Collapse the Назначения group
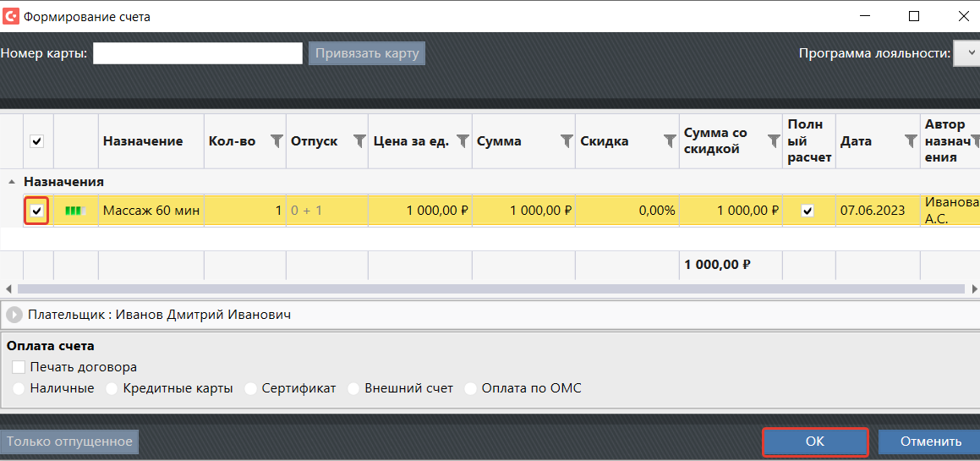This screenshot has height=461, width=980. 12,182
